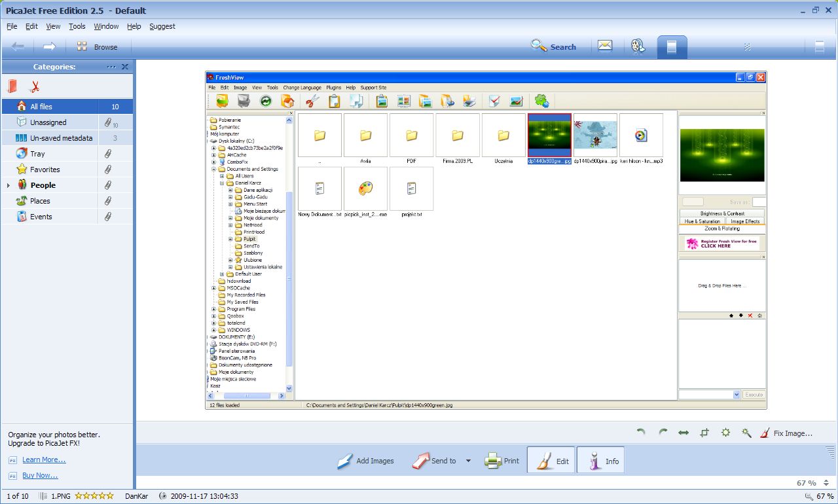This screenshot has width=838, height=504.
Task: Expand the People category arrow
Action: [8, 185]
